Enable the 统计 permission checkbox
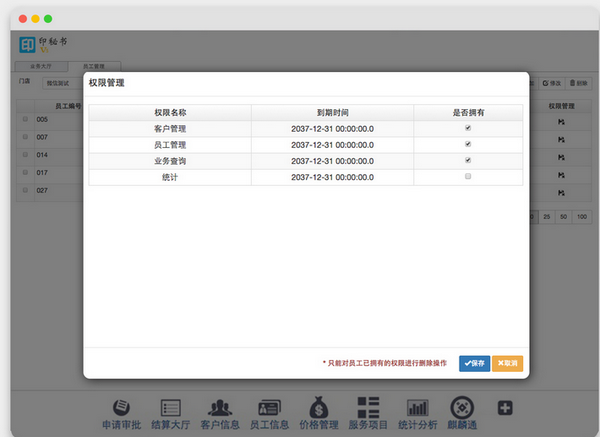This screenshot has width=600, height=437. pyautogui.click(x=468, y=176)
